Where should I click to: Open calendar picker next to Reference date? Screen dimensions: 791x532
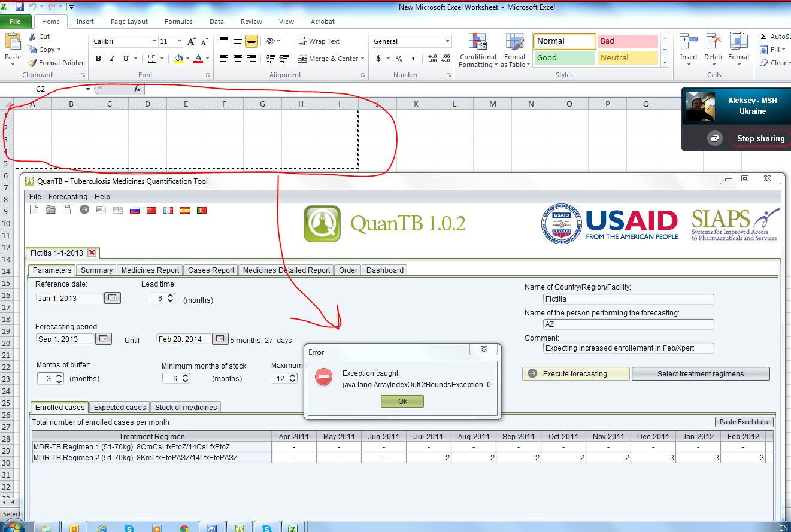[113, 298]
